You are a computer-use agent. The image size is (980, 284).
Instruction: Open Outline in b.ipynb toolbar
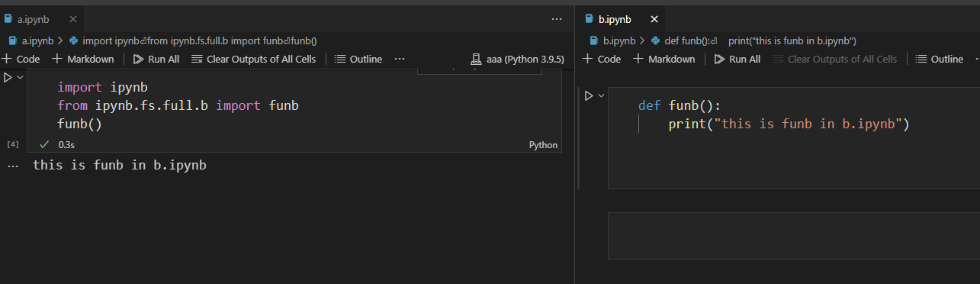coord(940,59)
